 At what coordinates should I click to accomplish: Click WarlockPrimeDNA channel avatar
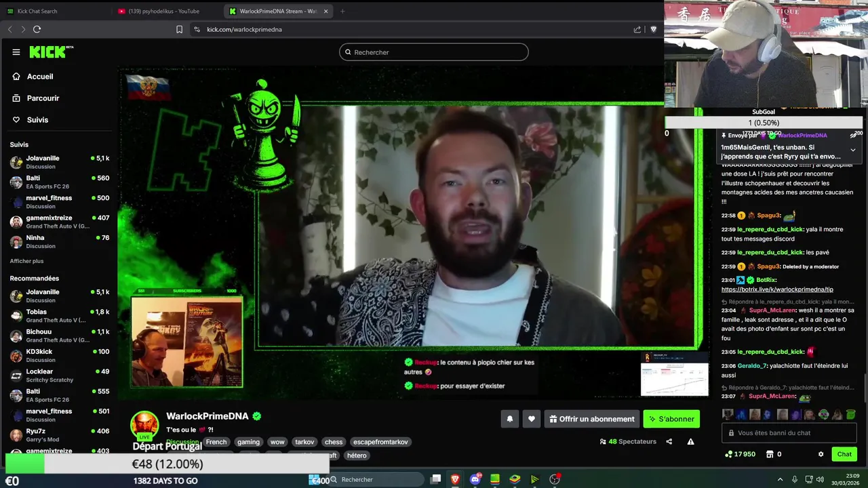point(144,425)
